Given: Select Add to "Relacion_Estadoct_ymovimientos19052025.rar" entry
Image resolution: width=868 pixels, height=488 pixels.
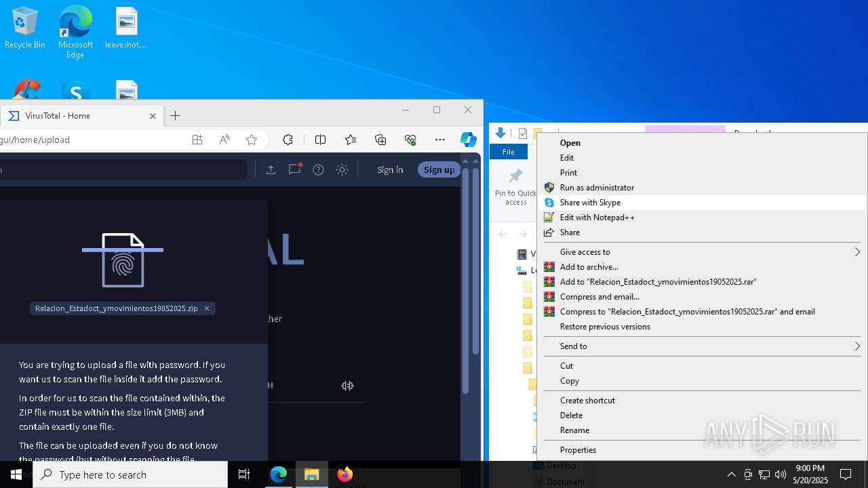Looking at the screenshot, I should tap(702, 281).
